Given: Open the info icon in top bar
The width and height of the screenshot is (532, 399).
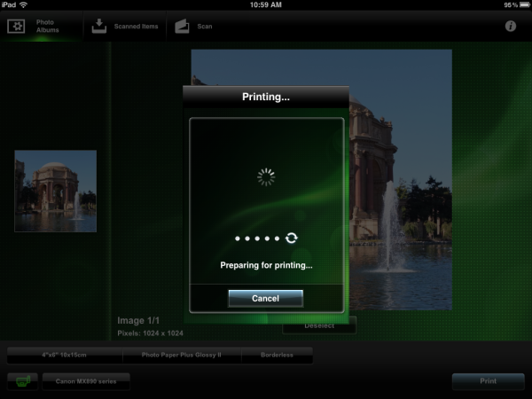Looking at the screenshot, I should coord(511,26).
